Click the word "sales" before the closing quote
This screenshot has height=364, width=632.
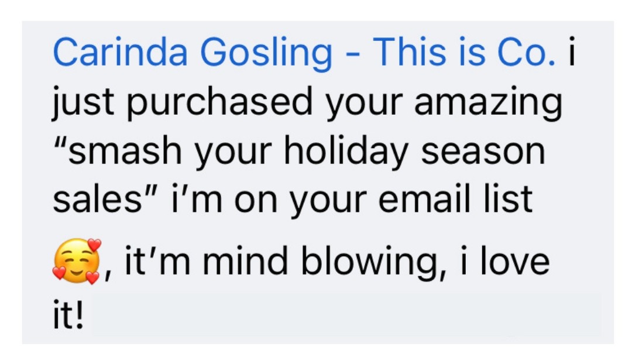tap(97, 199)
